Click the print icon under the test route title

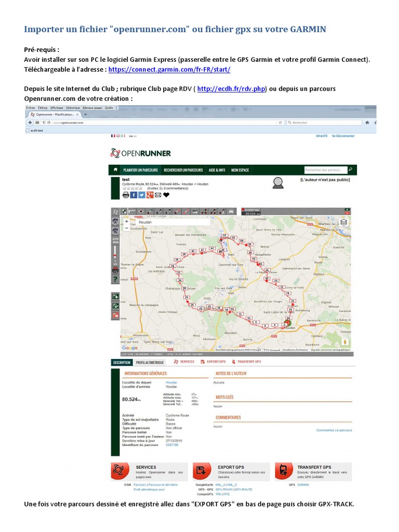126,195
